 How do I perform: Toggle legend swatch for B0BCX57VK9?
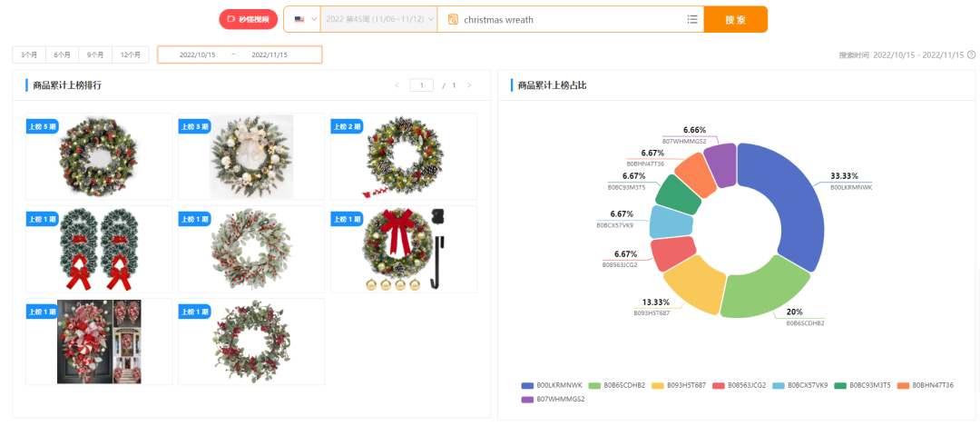tap(779, 385)
